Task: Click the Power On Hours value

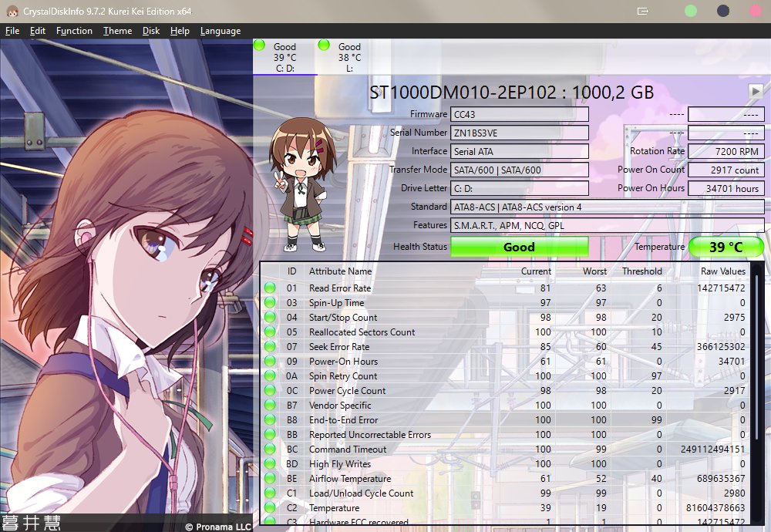Action: coord(726,188)
